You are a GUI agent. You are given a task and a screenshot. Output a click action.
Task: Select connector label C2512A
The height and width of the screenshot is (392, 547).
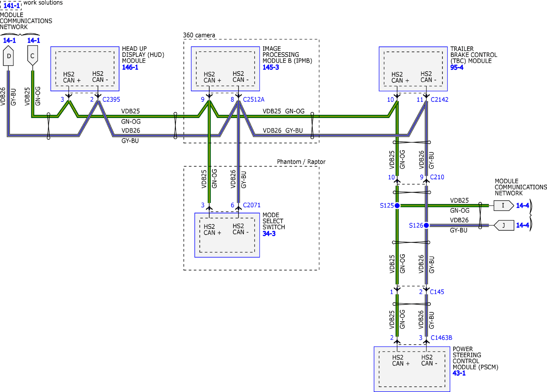tap(253, 99)
